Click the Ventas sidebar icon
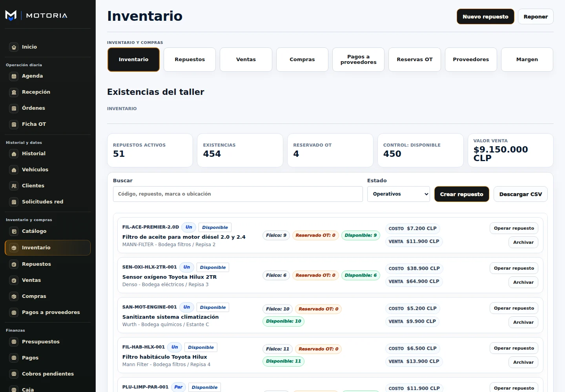Screen dimensions: 565x392 pyautogui.click(x=14, y=280)
